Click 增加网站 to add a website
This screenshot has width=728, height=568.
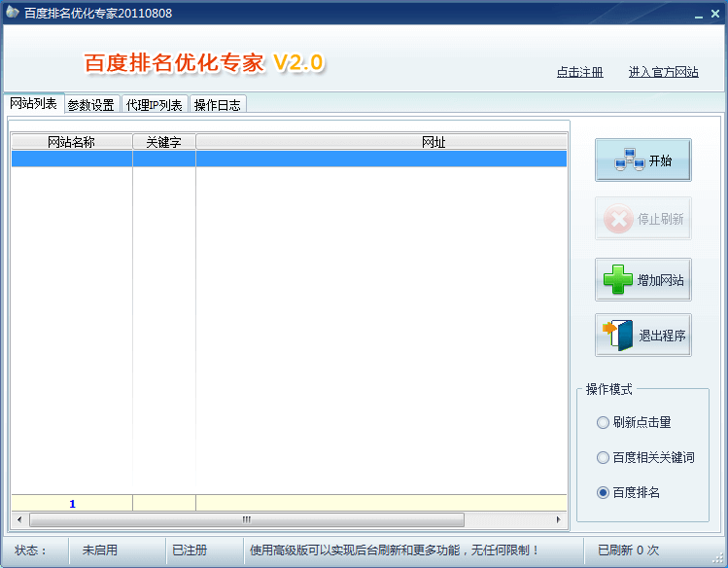[x=643, y=279]
